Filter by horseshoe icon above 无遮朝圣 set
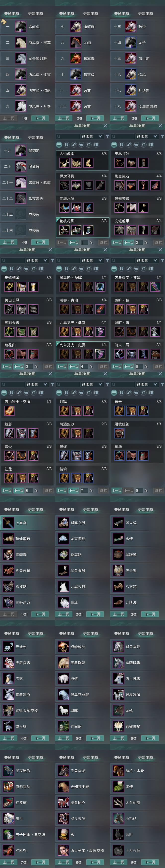This screenshot has height=868, width=165. pyautogui.click(x=33, y=269)
